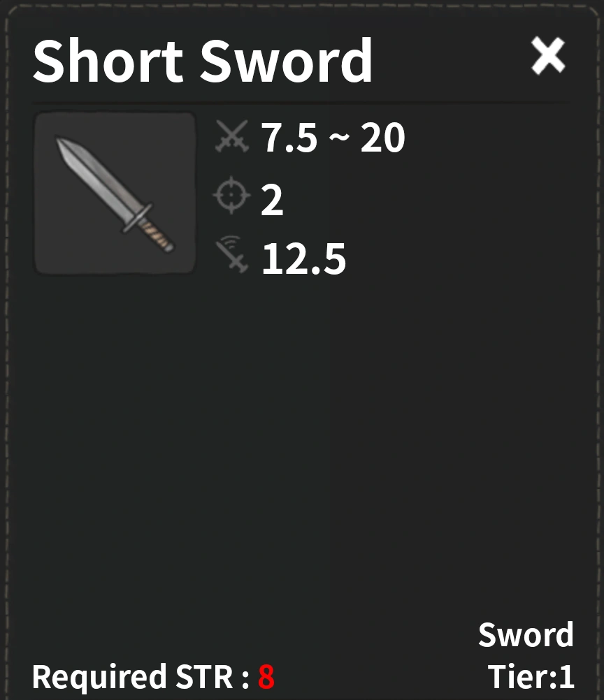Click the divider line under the title
This screenshot has height=700, width=604.
coord(300,103)
